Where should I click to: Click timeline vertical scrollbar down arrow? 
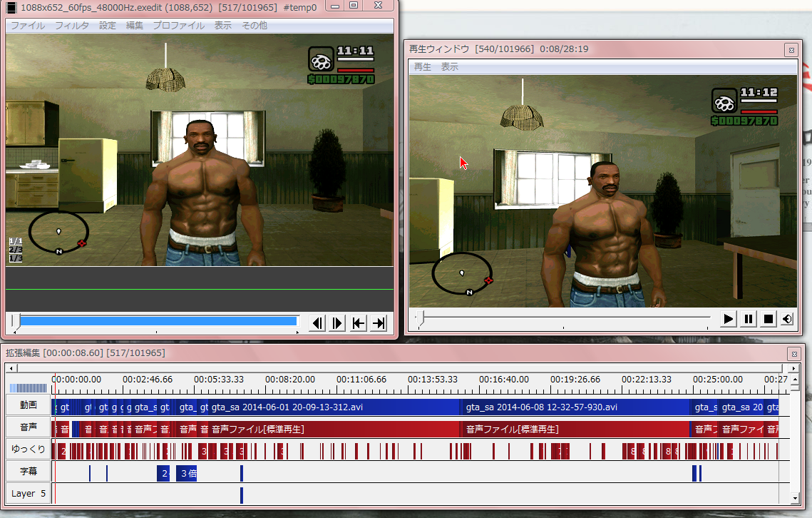[796, 498]
